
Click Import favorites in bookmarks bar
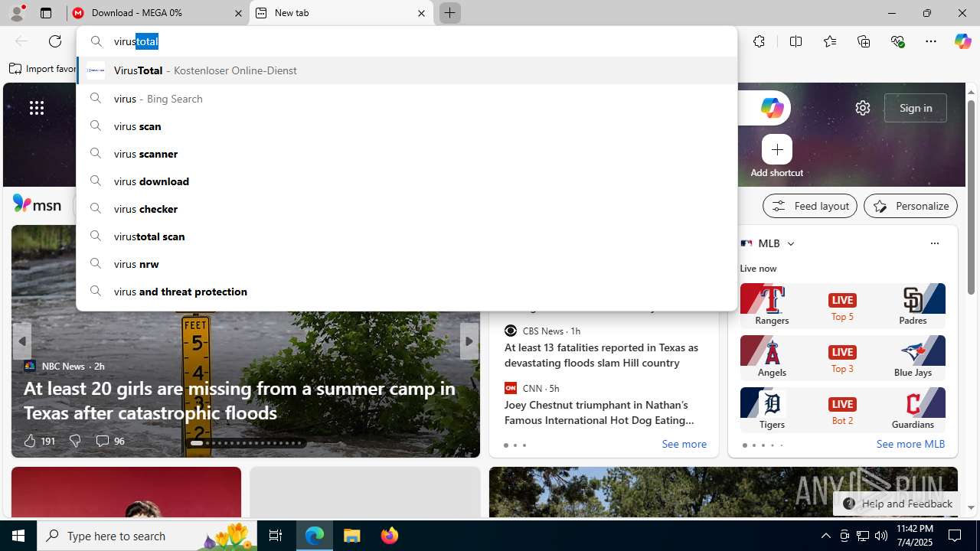pos(43,69)
